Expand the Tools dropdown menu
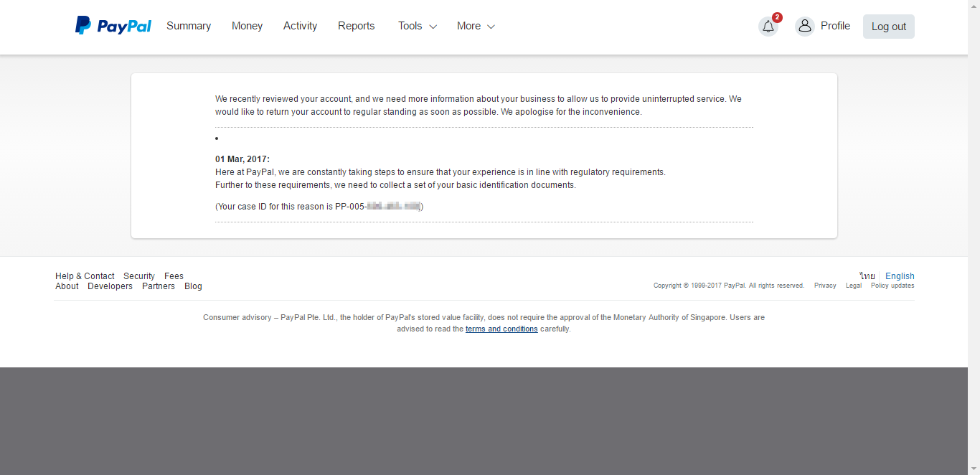This screenshot has height=475, width=980. coord(417,26)
